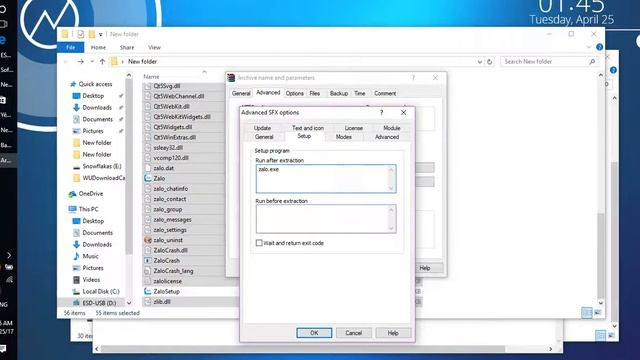Open the Files tab in Archive parameters window
This screenshot has height=360, width=640.
[x=315, y=93]
